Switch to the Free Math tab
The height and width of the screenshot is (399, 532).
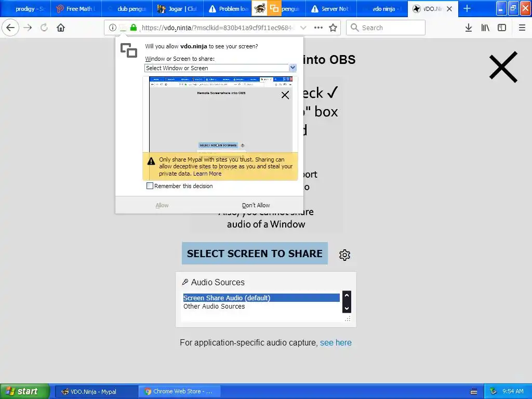(76, 9)
